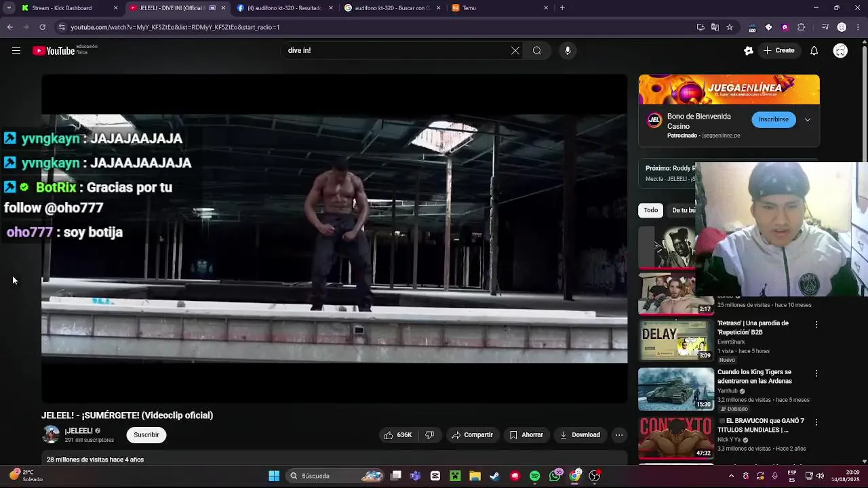
Task: Download the video
Action: (x=580, y=435)
